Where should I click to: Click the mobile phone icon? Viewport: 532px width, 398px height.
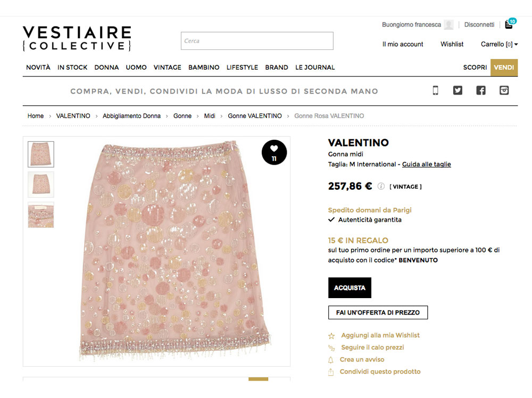coord(435,90)
